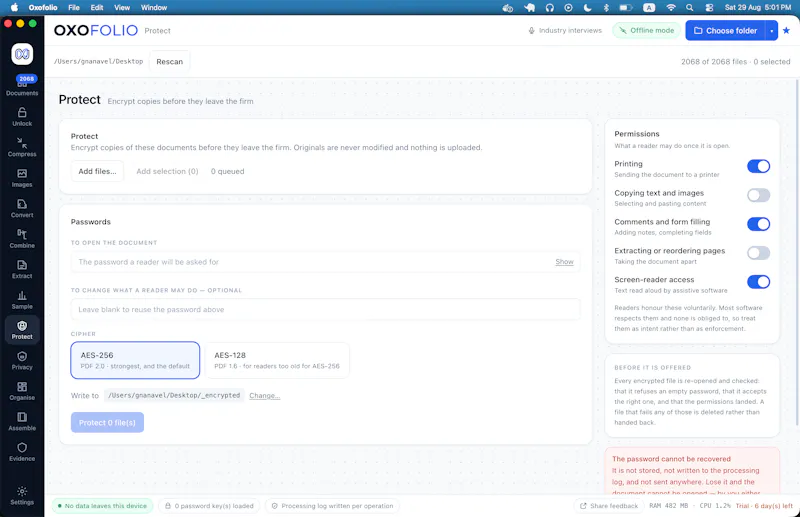Click Industry interviews microphone item
Screen dimensions: 800x517
[x=565, y=31]
